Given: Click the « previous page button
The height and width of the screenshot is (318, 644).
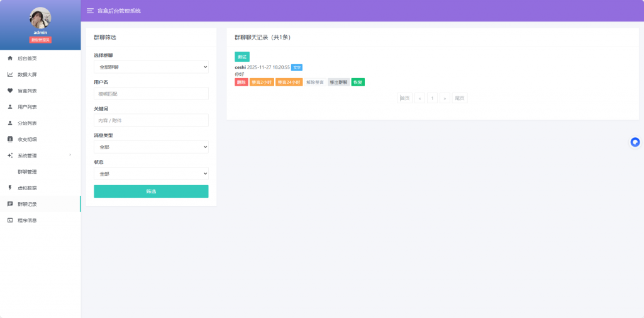Looking at the screenshot, I should click(419, 98).
